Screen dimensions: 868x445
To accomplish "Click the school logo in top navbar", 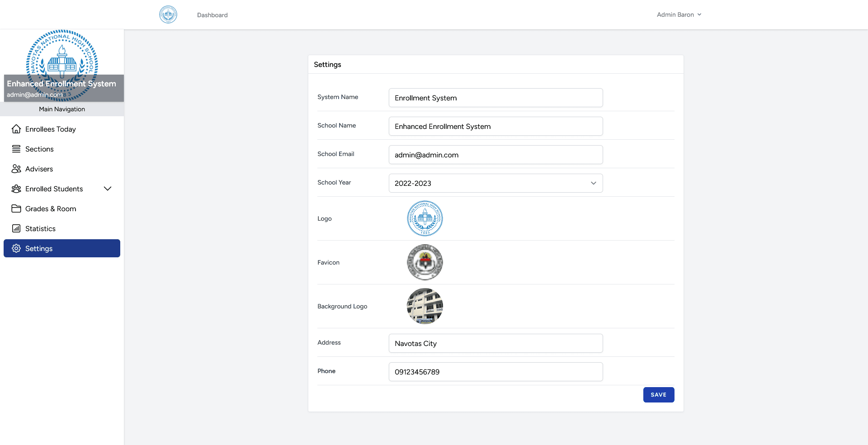I will 168,14.
